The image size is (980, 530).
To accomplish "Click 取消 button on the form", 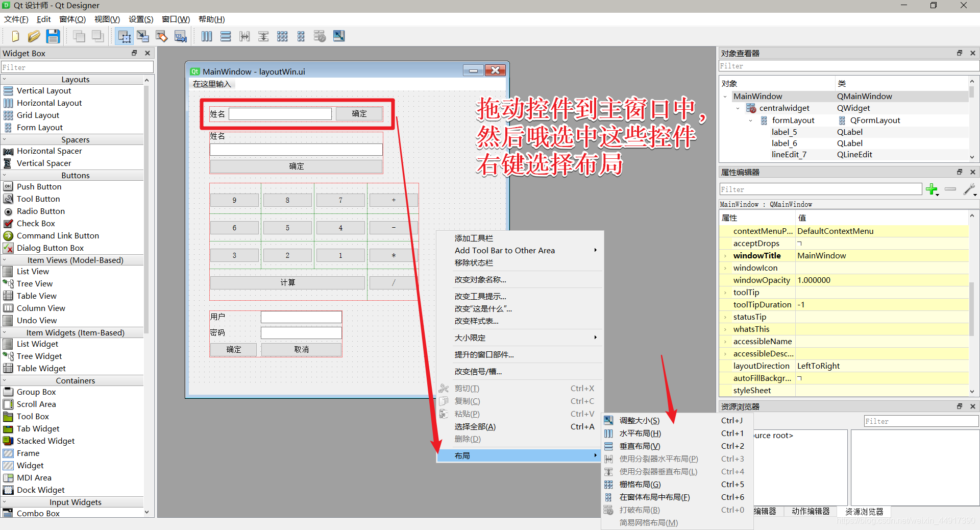I will click(x=302, y=350).
